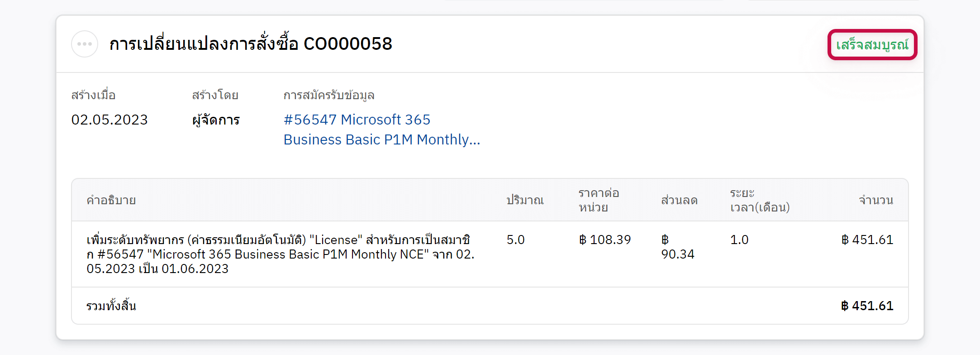The height and width of the screenshot is (355, 980).
Task: Open the three-dots menu beside order title
Action: coord(85,44)
